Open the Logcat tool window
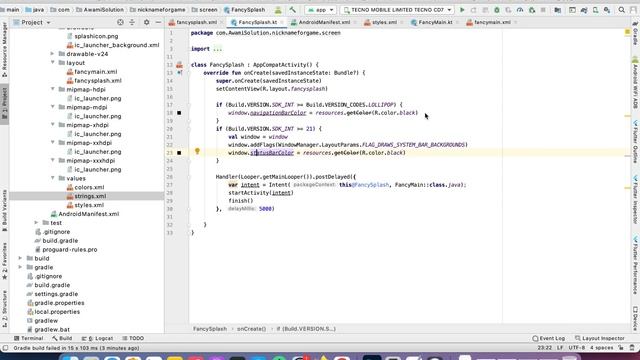 click(97, 338)
